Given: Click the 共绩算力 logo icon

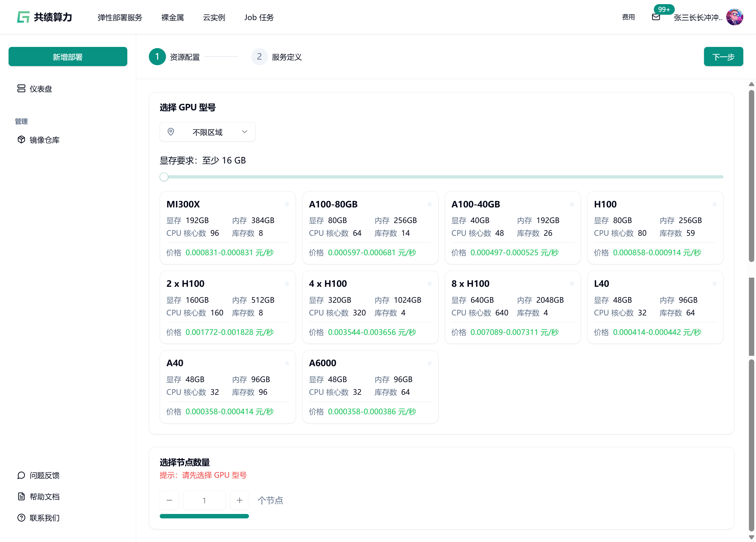Looking at the screenshot, I should [x=23, y=17].
